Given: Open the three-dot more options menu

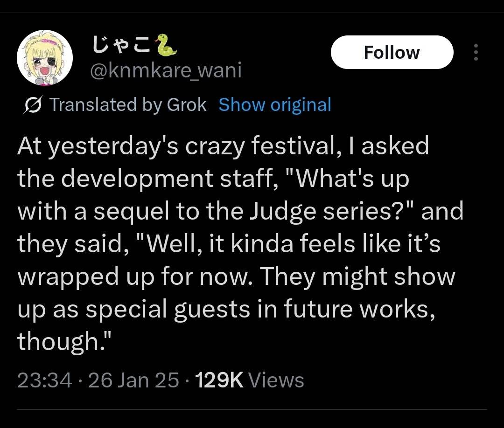Looking at the screenshot, I should coord(476,52).
